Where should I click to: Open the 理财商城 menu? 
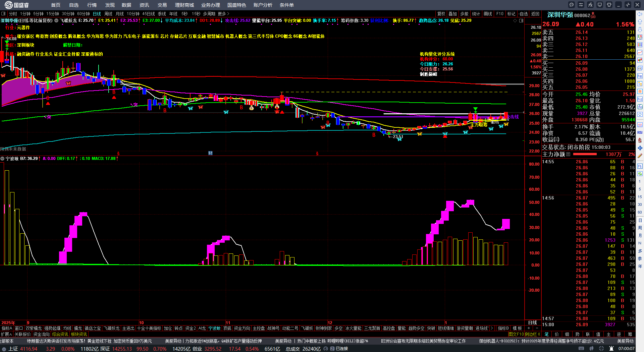point(184,5)
